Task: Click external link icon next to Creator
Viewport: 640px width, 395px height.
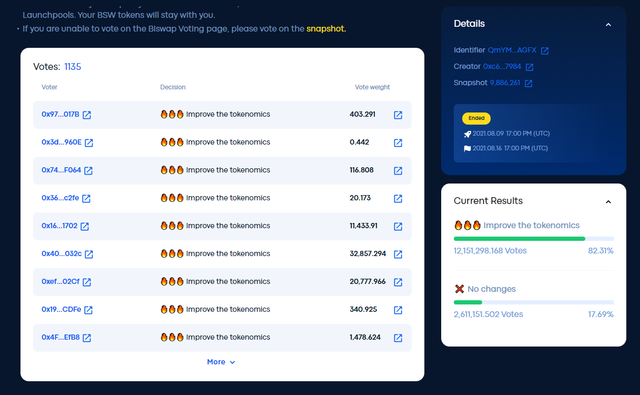Action: (529, 67)
